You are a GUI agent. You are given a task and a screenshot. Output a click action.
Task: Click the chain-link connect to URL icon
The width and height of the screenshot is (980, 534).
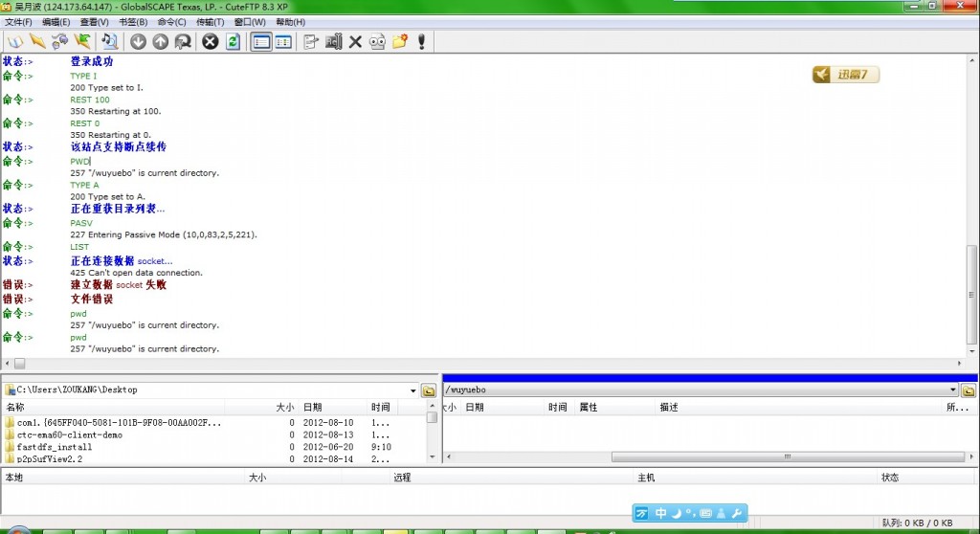(x=60, y=42)
